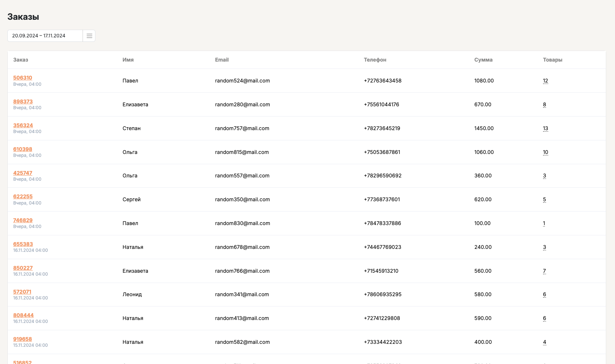Show the 10 items count for order 610398
This screenshot has width=615, height=364.
point(545,152)
